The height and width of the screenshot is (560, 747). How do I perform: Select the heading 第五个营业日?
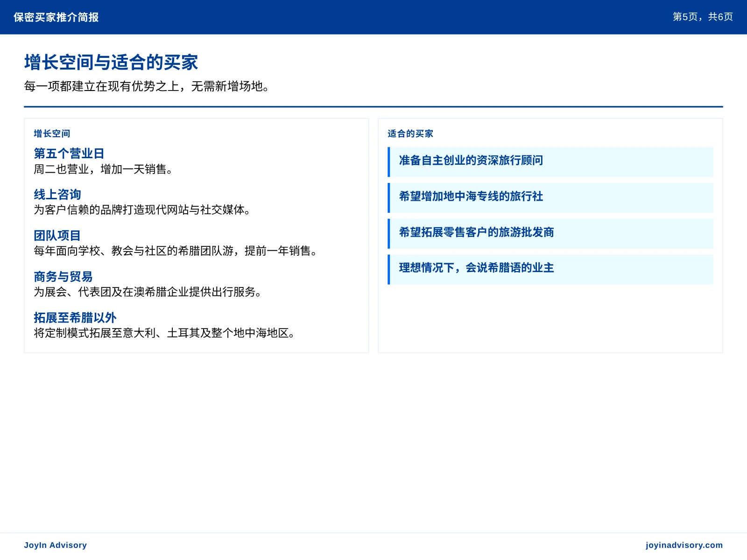pos(69,153)
